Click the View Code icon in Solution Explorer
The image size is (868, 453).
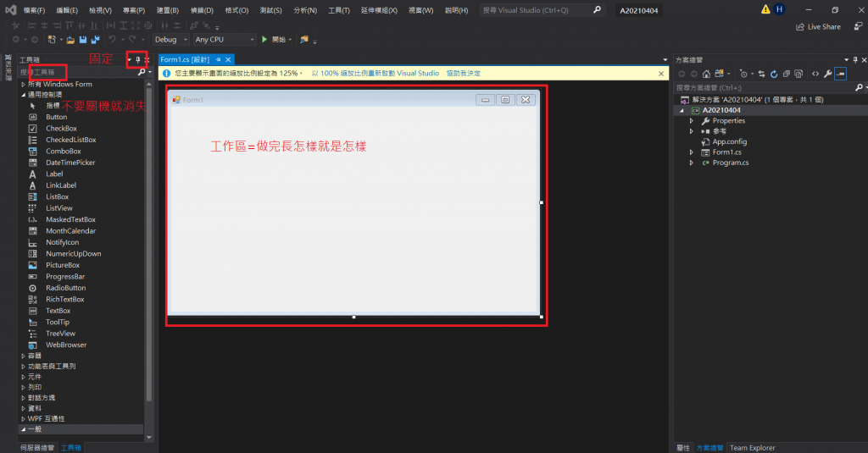pyautogui.click(x=815, y=74)
